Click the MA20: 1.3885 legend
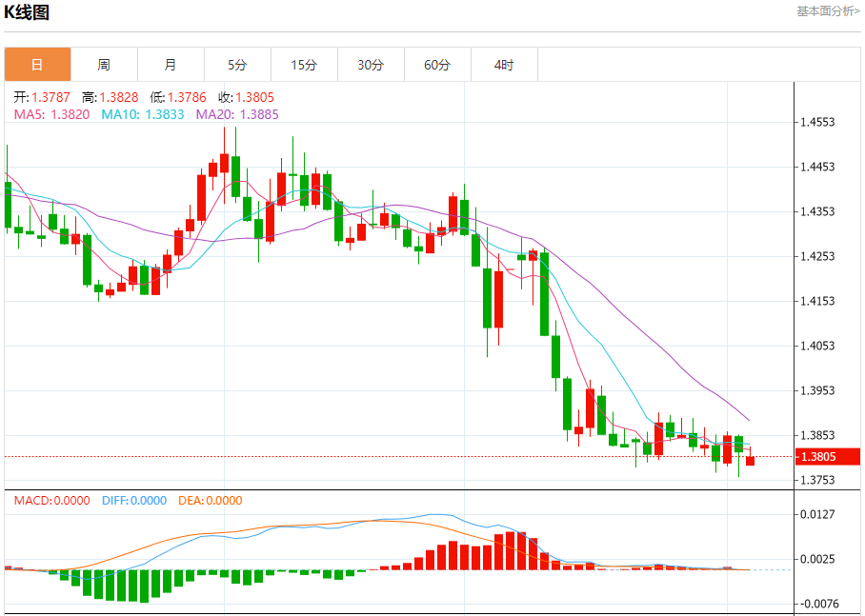 237,114
